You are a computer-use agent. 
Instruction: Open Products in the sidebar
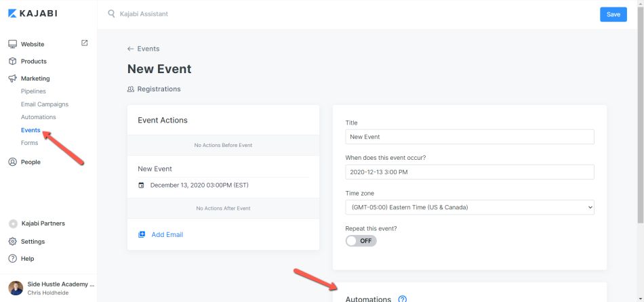coord(34,61)
